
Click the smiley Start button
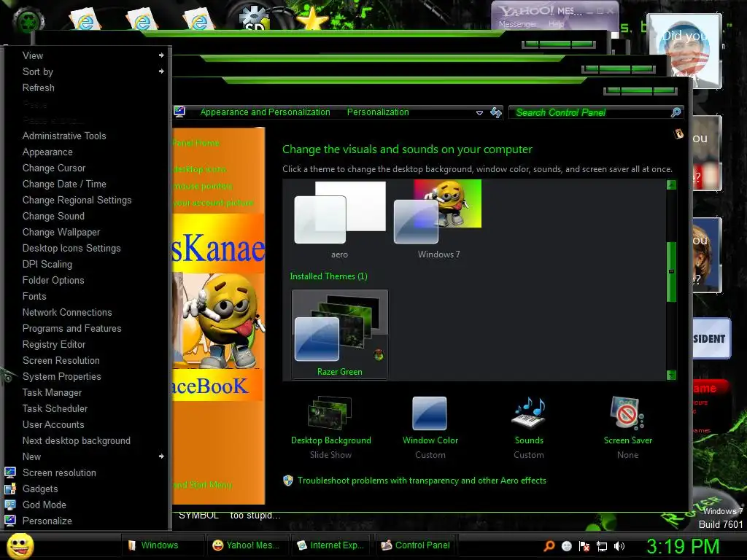tap(20, 545)
